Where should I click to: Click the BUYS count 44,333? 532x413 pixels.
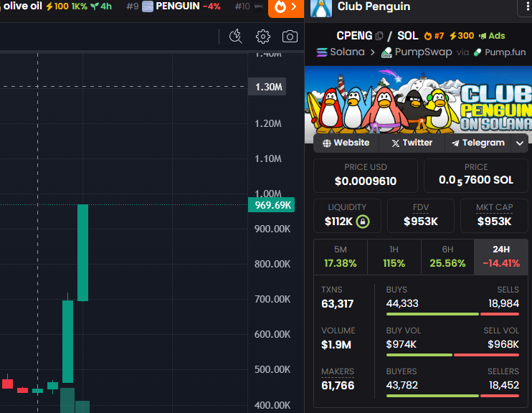(402, 303)
